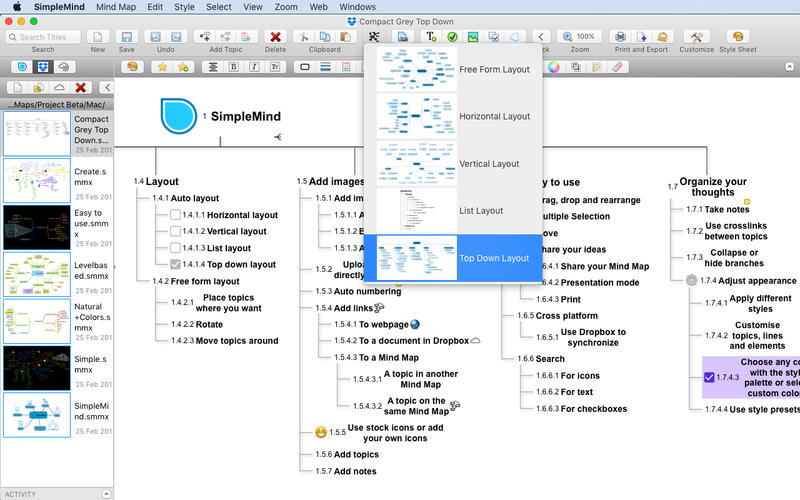
Task: Select the 'Use Dropbox to synchronize' topic
Action: point(593,337)
